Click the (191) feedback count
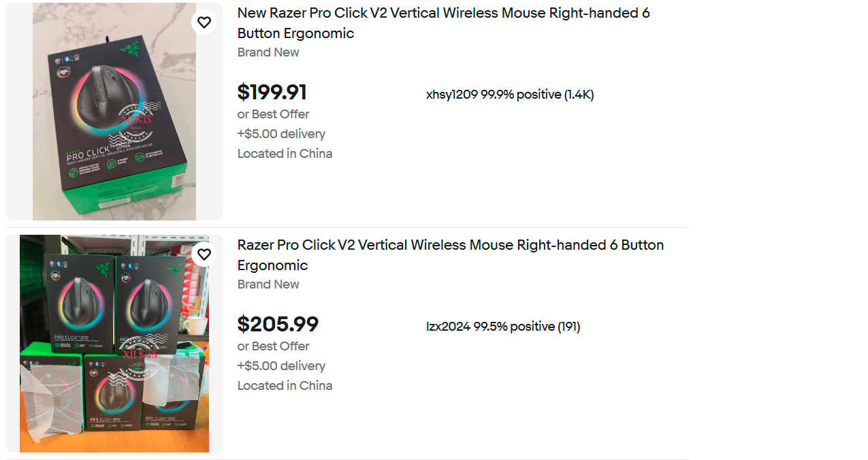This screenshot has height=460, width=868. pos(568,327)
